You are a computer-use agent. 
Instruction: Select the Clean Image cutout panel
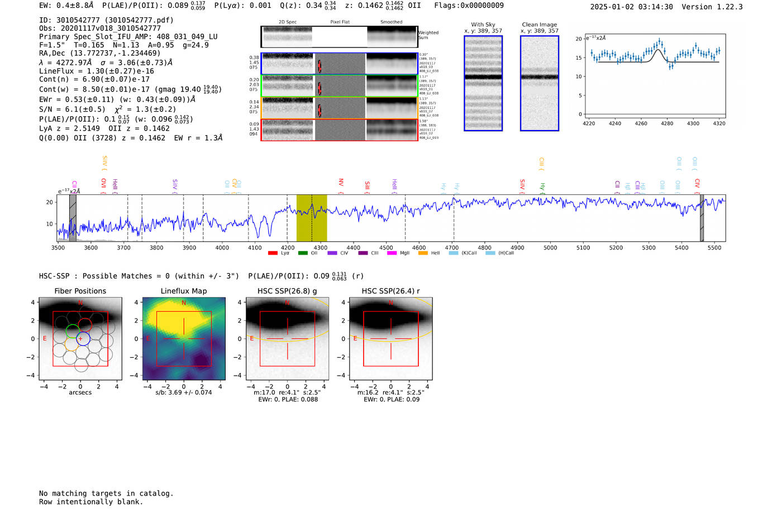coord(540,83)
